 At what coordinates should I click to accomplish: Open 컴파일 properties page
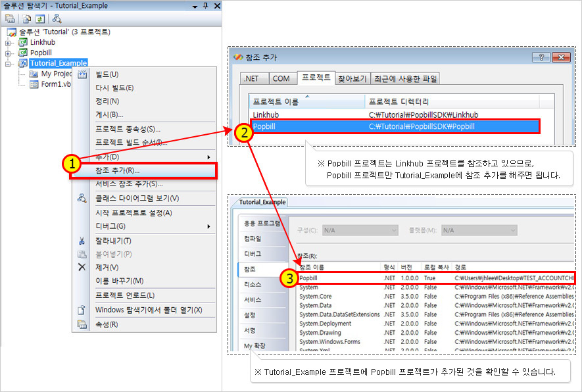point(262,239)
